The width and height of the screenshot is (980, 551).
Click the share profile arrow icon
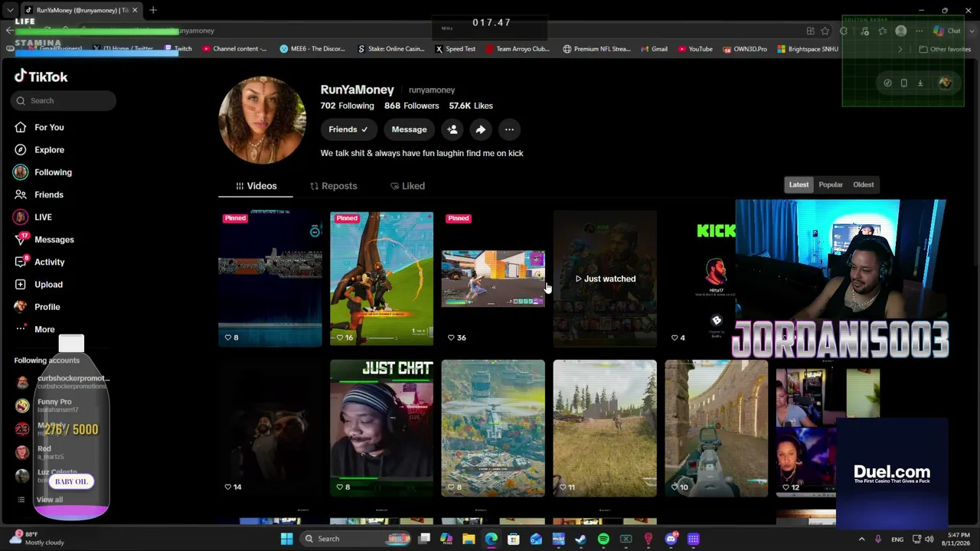[480, 129]
